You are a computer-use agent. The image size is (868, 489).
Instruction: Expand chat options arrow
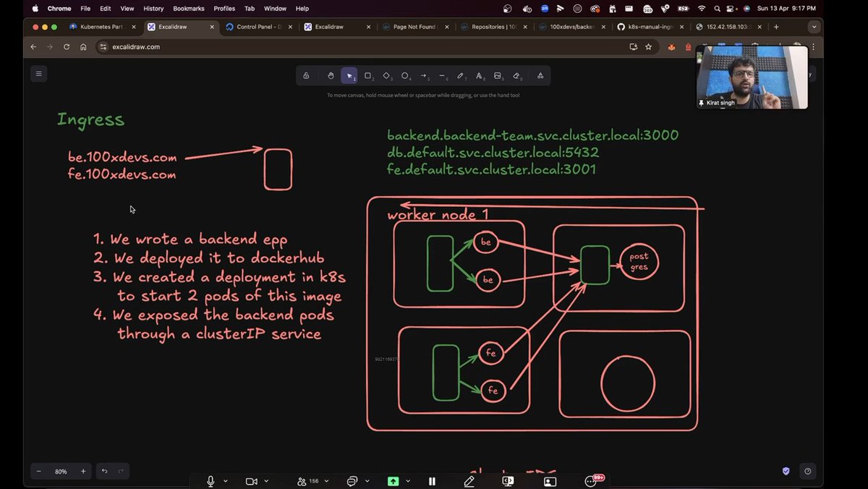[367, 481]
